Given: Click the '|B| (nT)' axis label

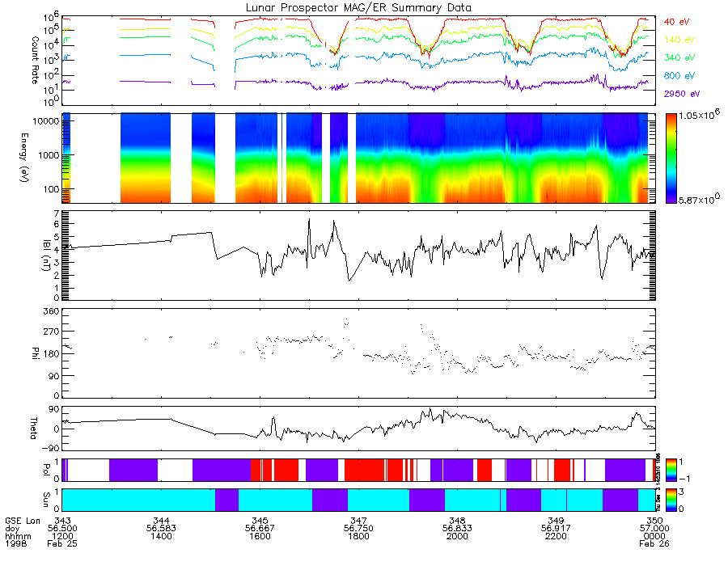Looking at the screenshot, I should tap(46, 256).
